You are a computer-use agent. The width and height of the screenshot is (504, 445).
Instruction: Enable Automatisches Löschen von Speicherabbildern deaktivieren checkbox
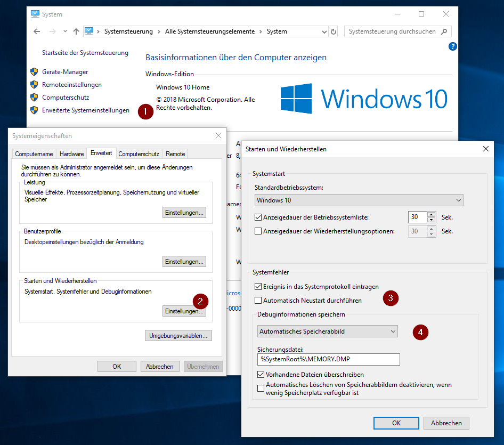261,389
